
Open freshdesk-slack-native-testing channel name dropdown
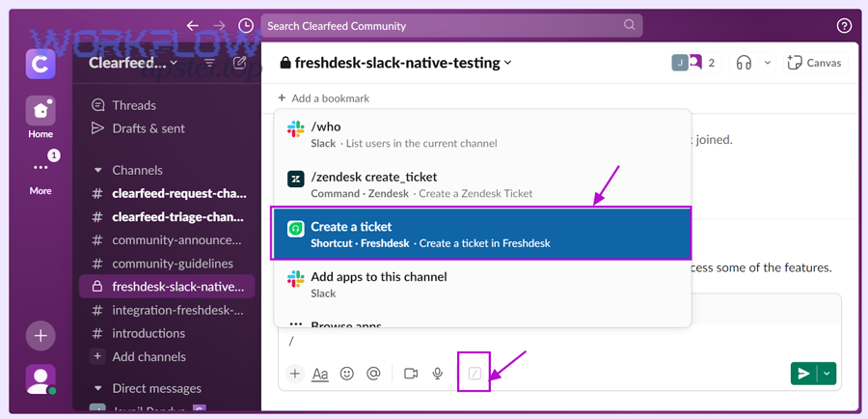(395, 63)
